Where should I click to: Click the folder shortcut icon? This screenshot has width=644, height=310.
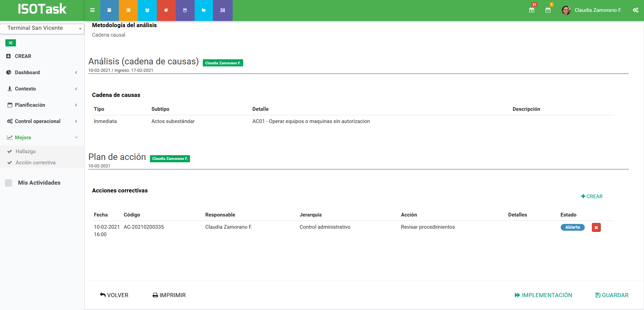tap(203, 10)
